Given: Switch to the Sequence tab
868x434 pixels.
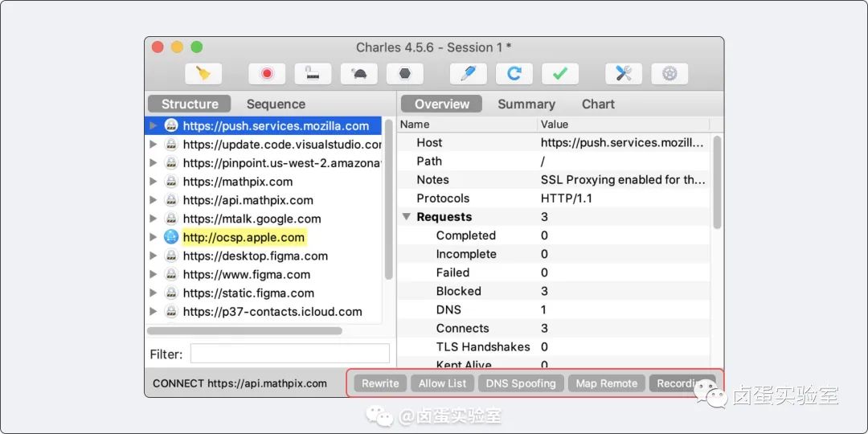Looking at the screenshot, I should click(276, 104).
